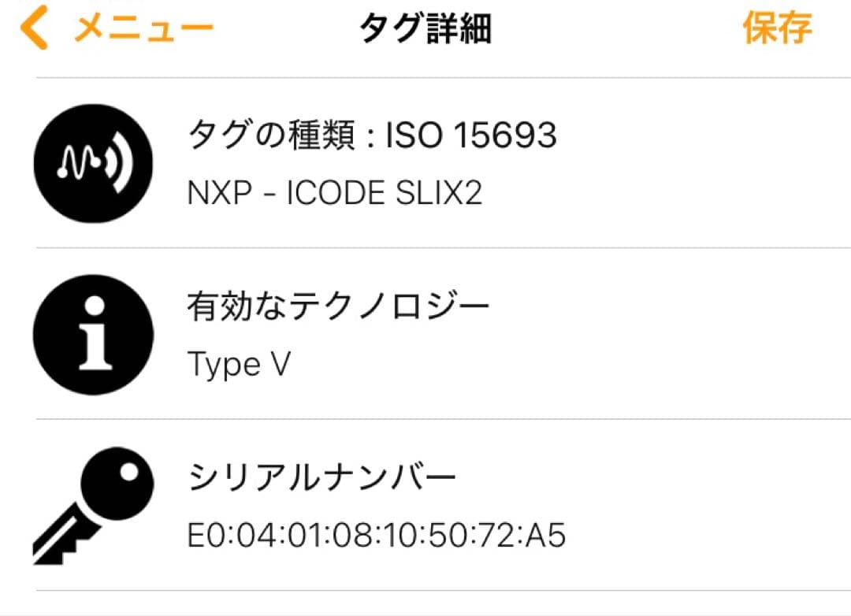Click the NFC radio wave tag icon
851x616 pixels.
point(94,163)
